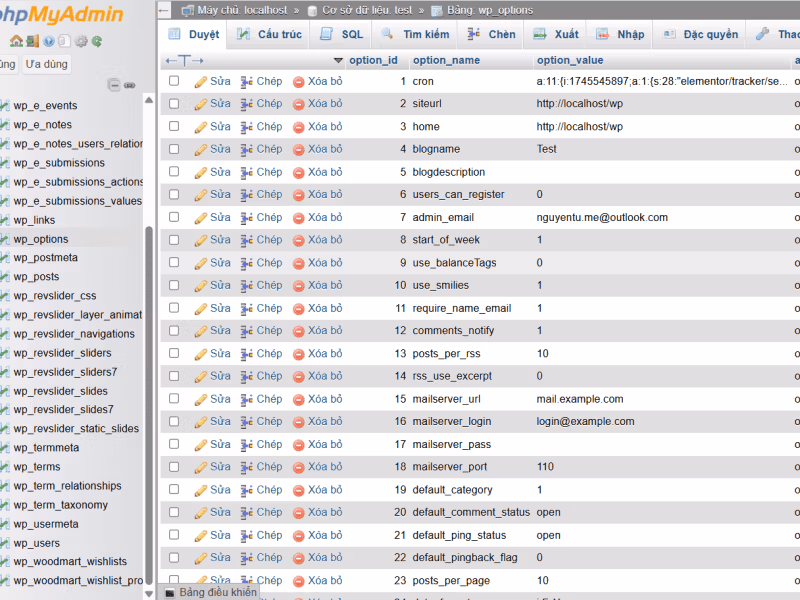This screenshot has width=800, height=600.
Task: Check the box next to mailserver_url
Action: (174, 398)
